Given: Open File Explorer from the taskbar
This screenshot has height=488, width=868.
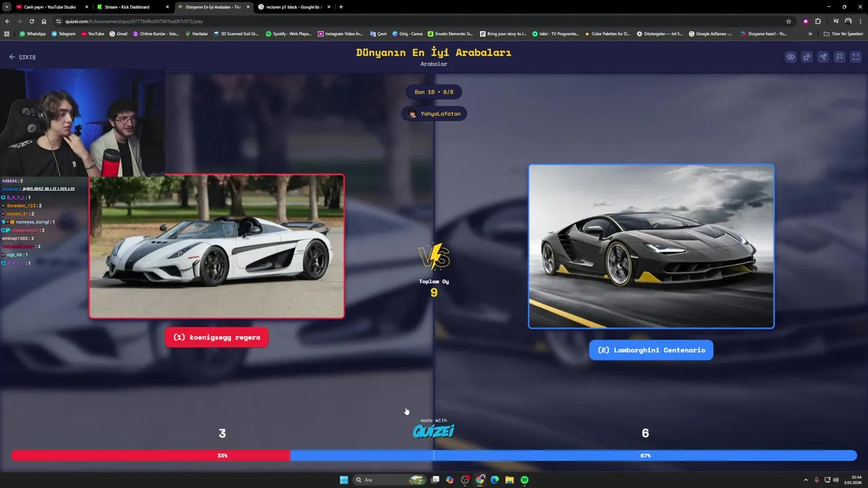Looking at the screenshot, I should click(509, 480).
